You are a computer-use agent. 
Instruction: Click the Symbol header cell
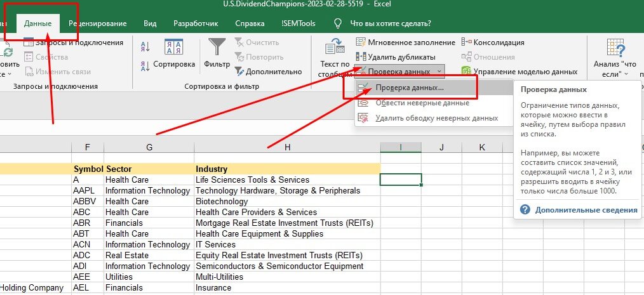click(x=88, y=169)
